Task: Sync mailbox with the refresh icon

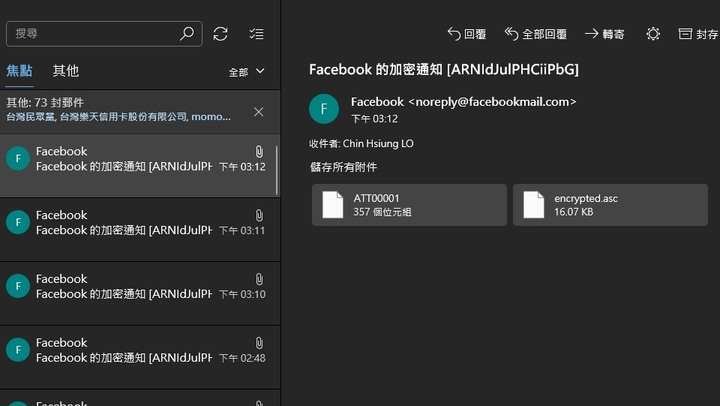Action: click(x=220, y=34)
